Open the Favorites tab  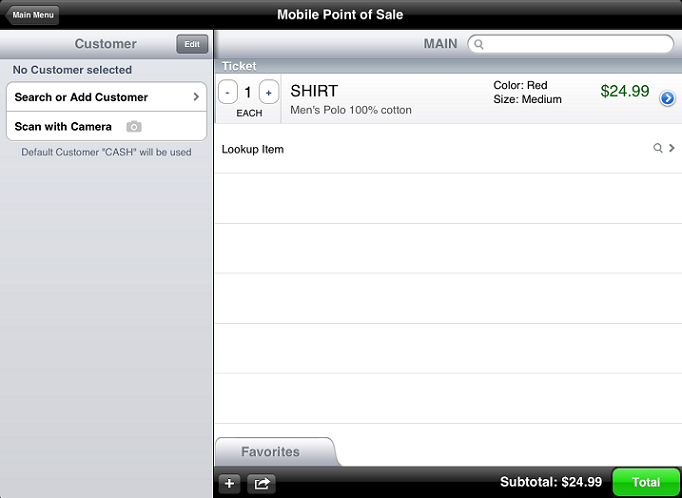click(271, 452)
